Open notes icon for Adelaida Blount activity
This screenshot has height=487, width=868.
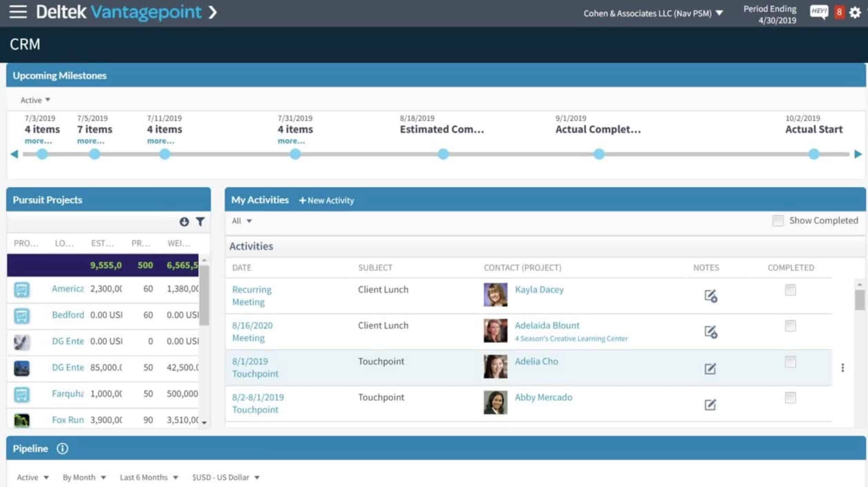[710, 332]
